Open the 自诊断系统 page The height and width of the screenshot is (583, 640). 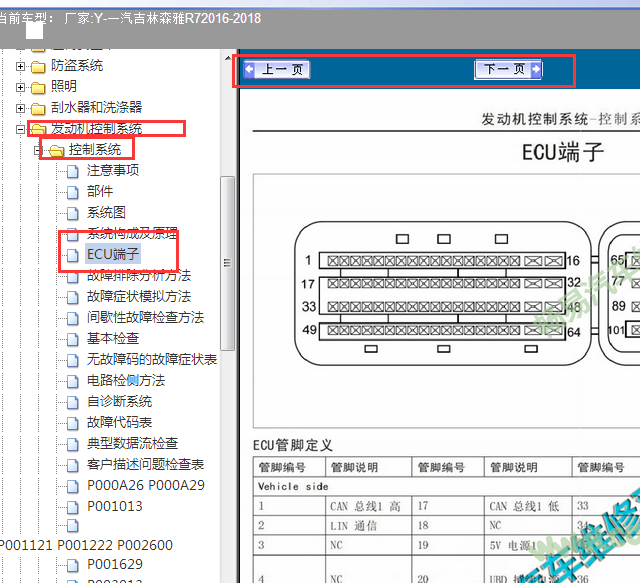coord(119,402)
